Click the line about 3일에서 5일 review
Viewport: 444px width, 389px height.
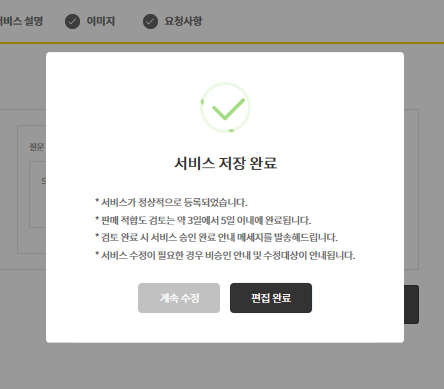(203, 220)
